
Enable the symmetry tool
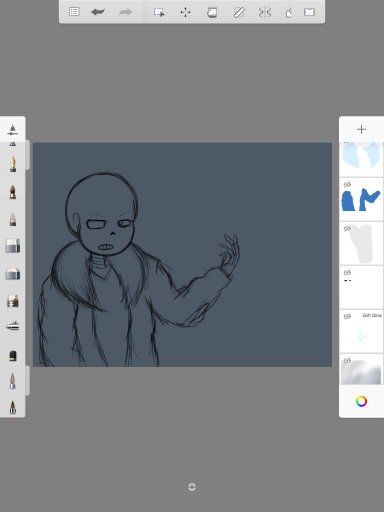tap(265, 12)
